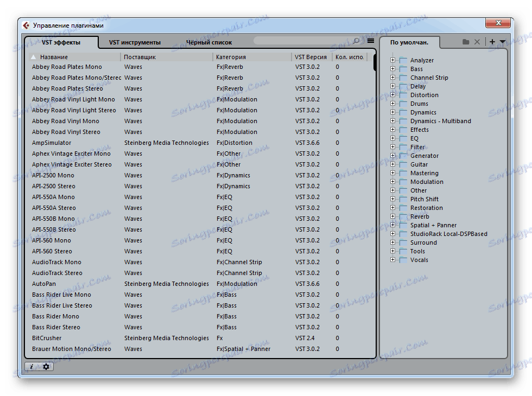Click the Pitch Shift folder icon
Image resolution: width=532 pixels, height=396 pixels.
(x=403, y=199)
